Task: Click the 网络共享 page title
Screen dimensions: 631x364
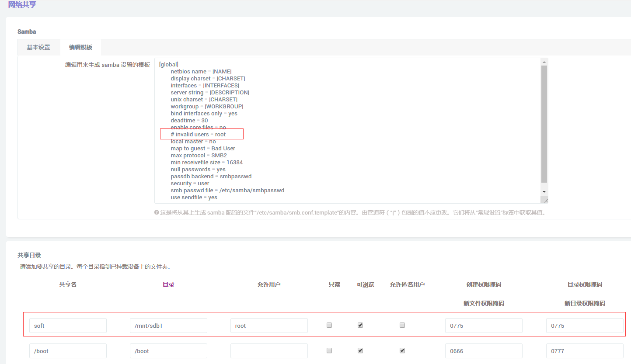Action: [22, 5]
